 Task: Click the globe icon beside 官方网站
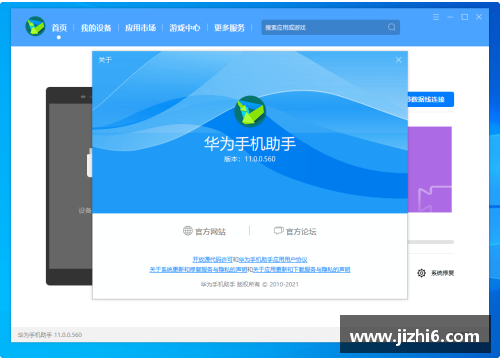[188, 230]
